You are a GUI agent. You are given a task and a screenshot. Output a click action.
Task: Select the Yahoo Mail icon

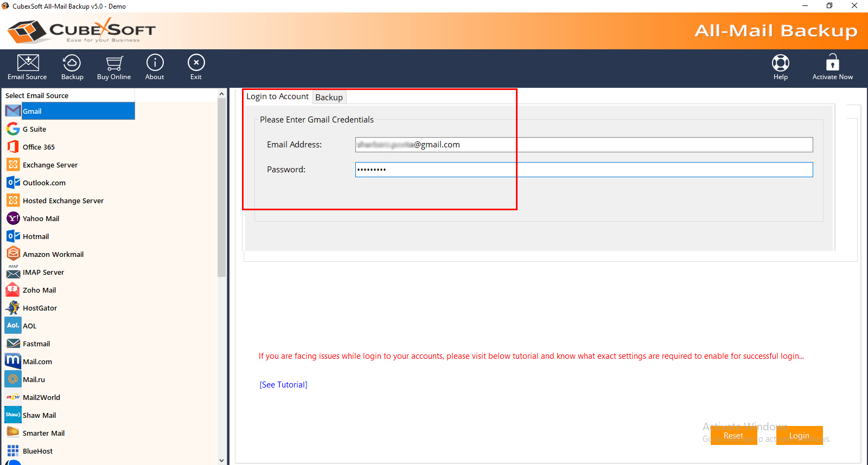(13, 218)
